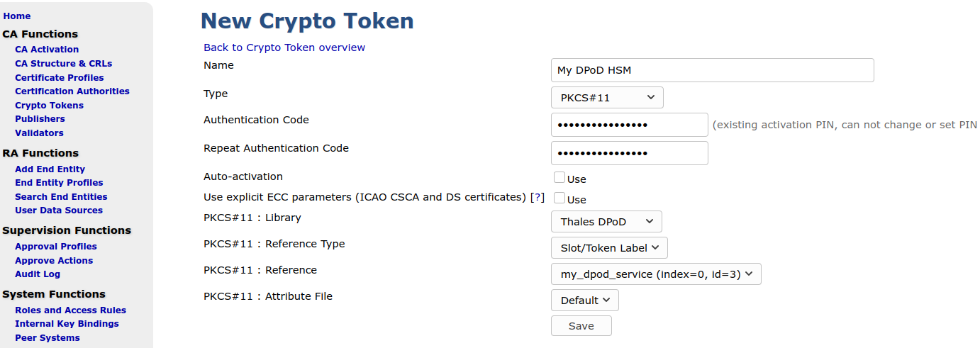Image resolution: width=980 pixels, height=348 pixels.
Task: Focus the Name text field
Action: tap(712, 70)
